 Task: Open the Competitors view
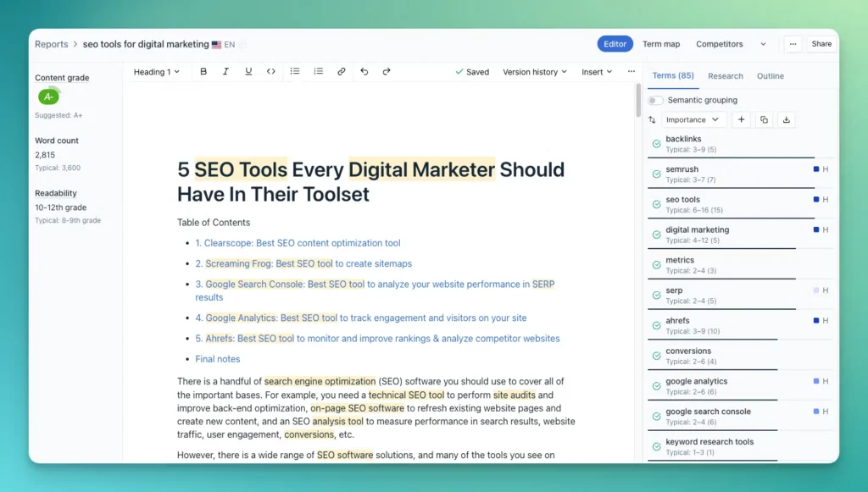(x=719, y=44)
